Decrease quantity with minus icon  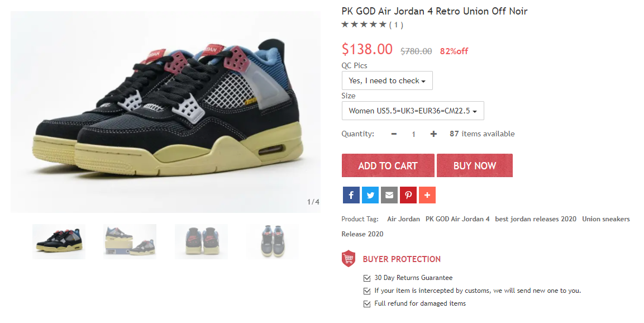[394, 134]
